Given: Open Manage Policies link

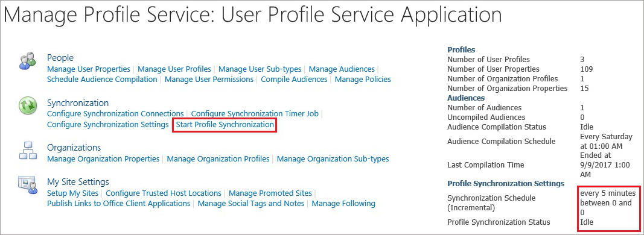Looking at the screenshot, I should pos(363,79).
